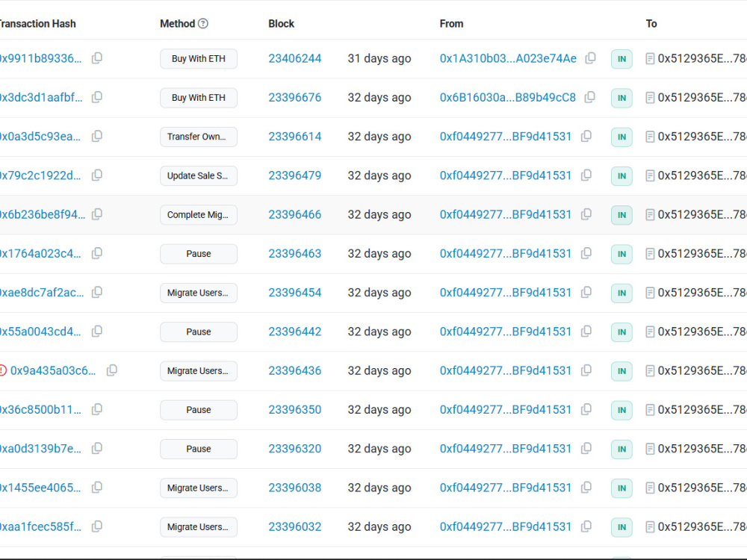Open contract icon in block 23406244 row
The height and width of the screenshot is (560, 747).
[650, 58]
